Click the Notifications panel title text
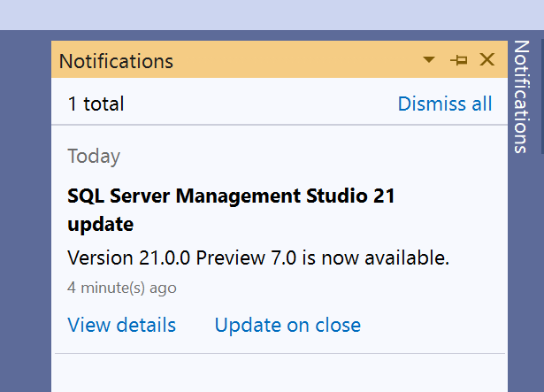The height and width of the screenshot is (392, 544). click(x=116, y=61)
